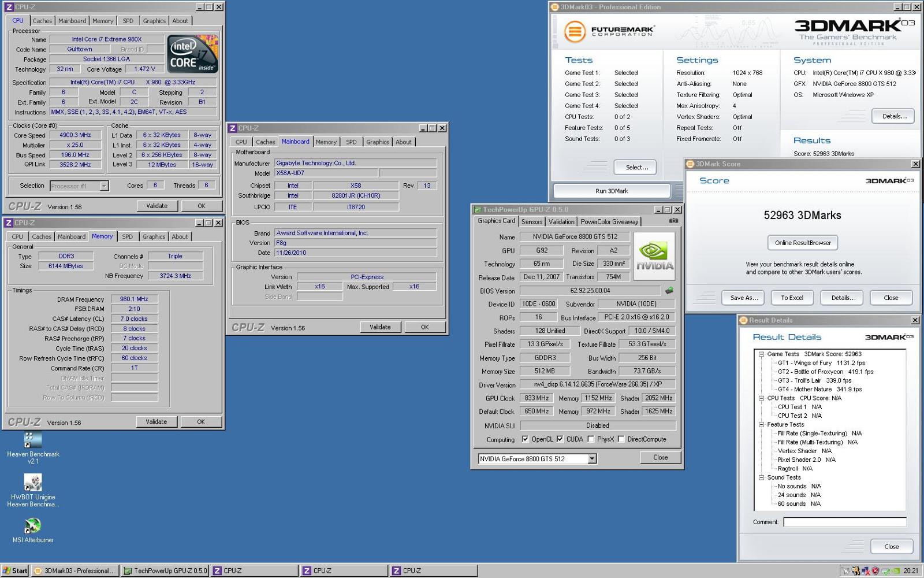This screenshot has width=924, height=578.
Task: Enable the DirectCompute checkbox
Action: click(621, 439)
